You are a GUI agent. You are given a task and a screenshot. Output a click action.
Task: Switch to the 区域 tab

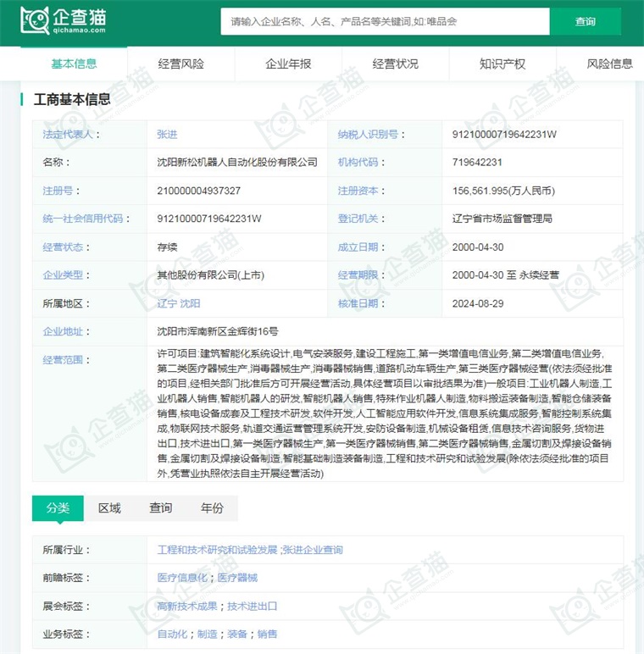(x=109, y=508)
